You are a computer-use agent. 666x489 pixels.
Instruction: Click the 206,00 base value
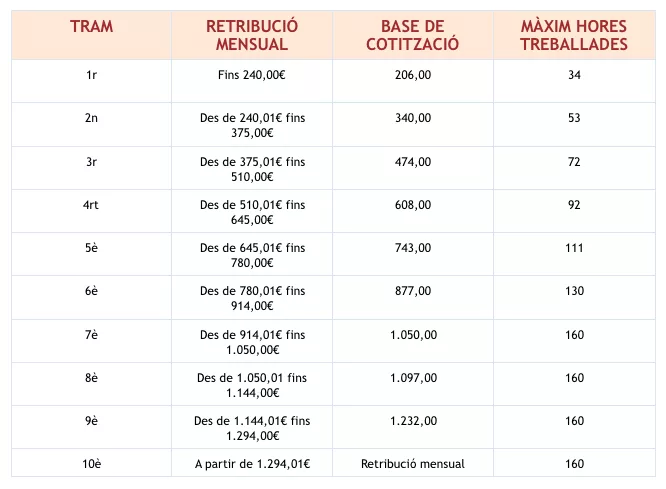[413, 75]
